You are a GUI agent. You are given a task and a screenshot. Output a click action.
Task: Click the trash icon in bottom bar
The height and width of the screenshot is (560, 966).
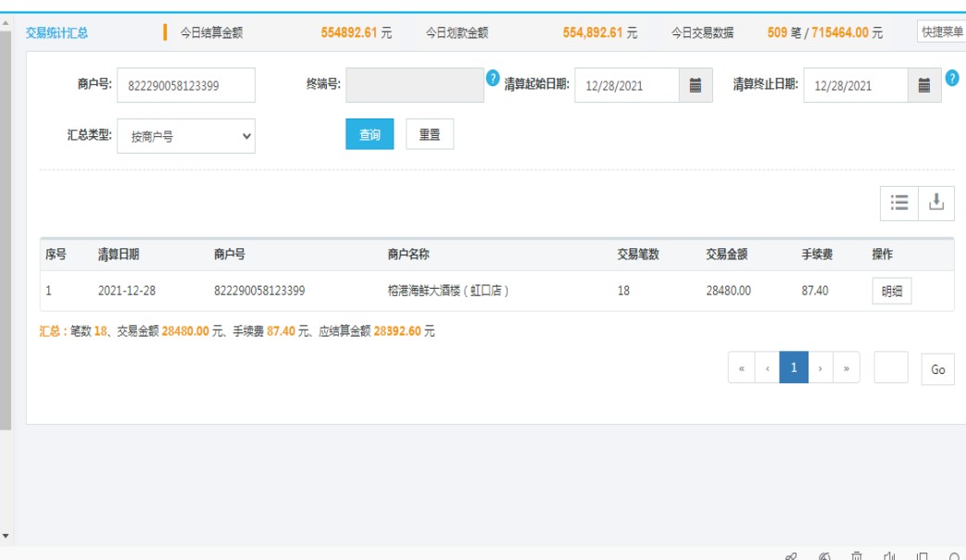857,556
